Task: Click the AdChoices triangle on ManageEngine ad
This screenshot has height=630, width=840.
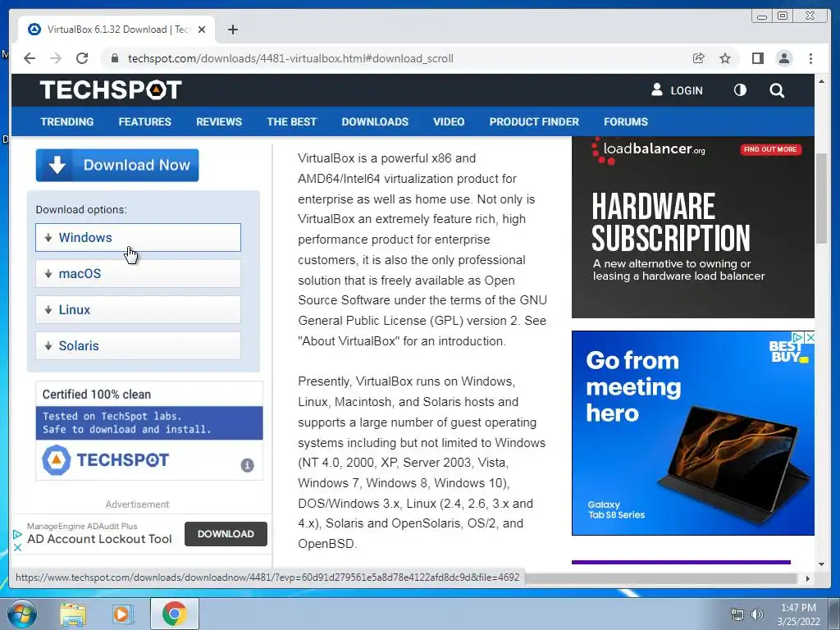Action: click(x=17, y=534)
